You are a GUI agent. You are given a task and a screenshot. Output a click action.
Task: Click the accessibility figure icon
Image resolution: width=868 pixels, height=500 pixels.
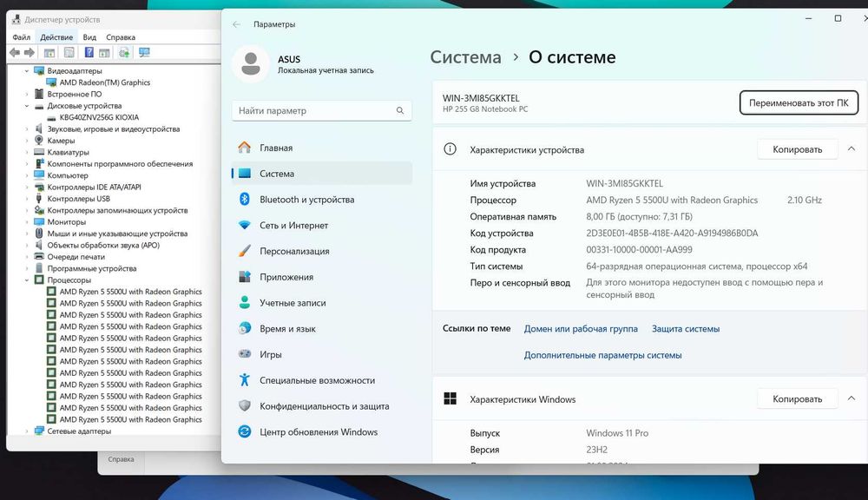point(244,380)
